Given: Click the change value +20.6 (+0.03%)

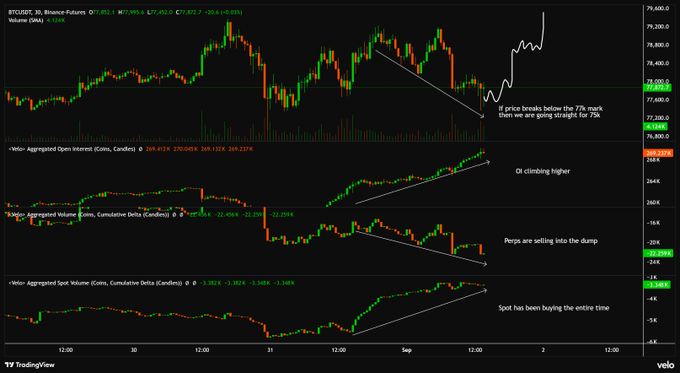Looking at the screenshot, I should click(223, 12).
